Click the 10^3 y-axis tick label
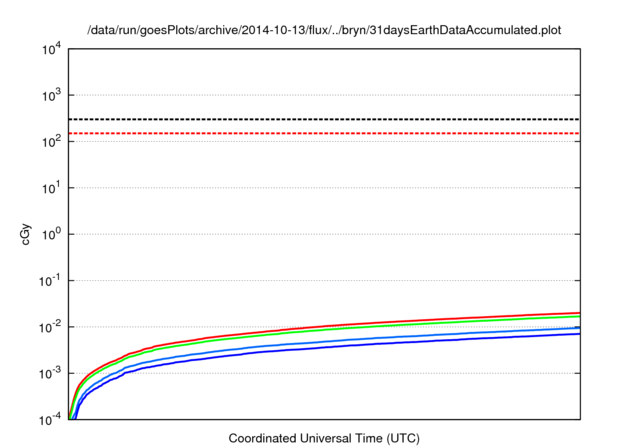This screenshot has width=640, height=448. point(51,95)
